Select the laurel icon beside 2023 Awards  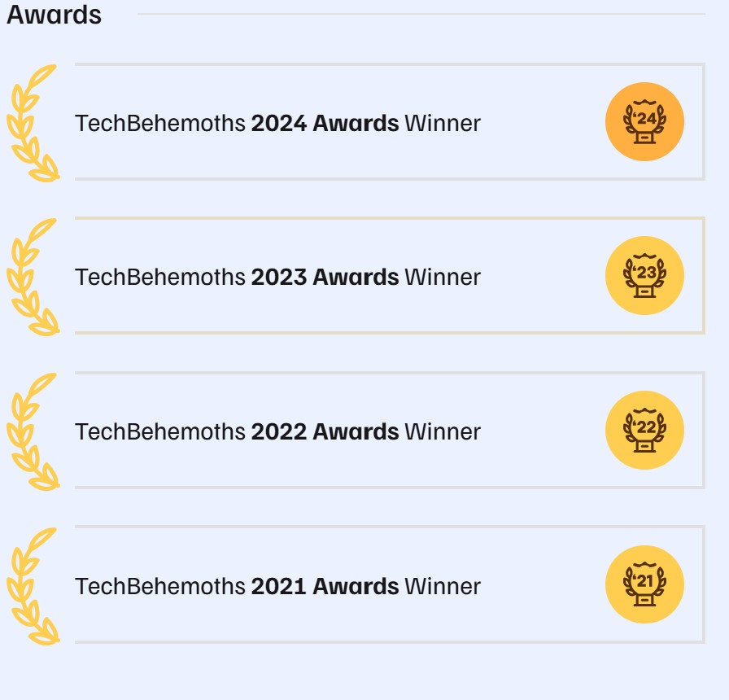pyautogui.click(x=33, y=277)
